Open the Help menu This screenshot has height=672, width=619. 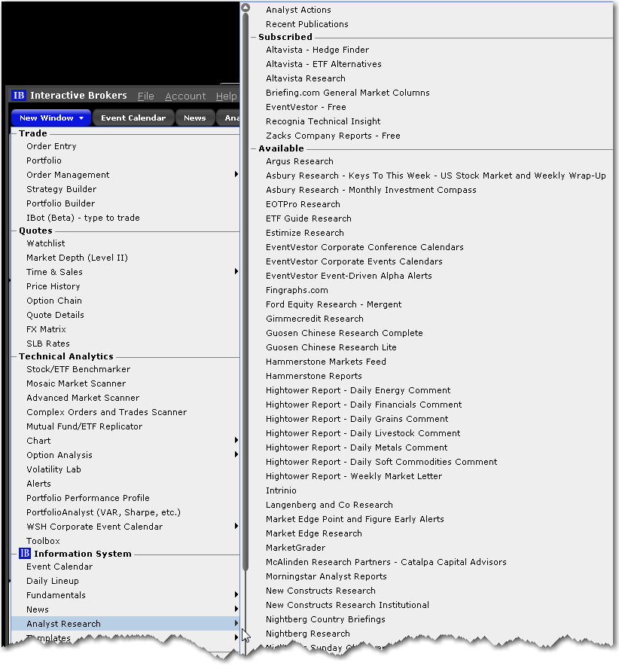point(226,96)
